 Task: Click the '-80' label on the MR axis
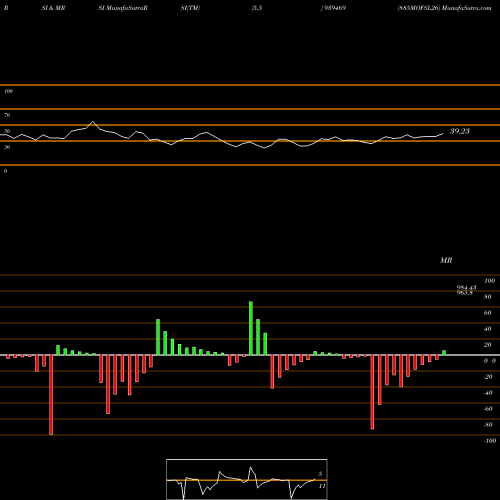(488, 425)
